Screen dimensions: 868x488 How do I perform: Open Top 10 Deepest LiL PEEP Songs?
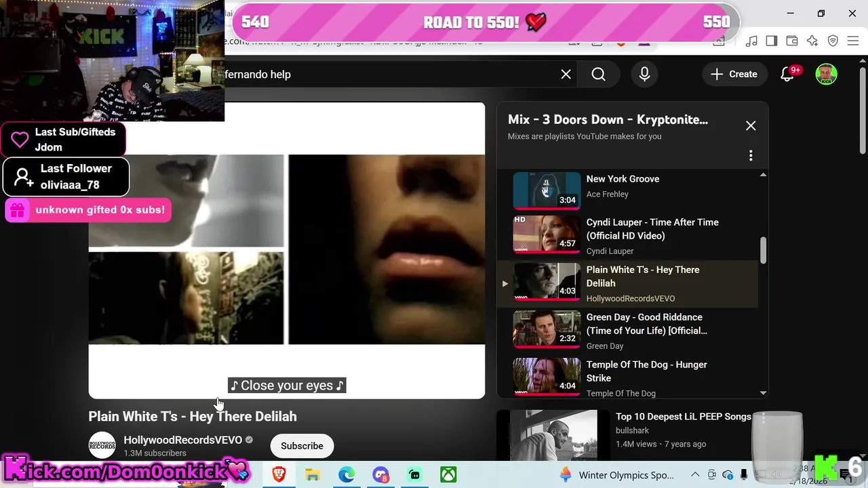click(683, 417)
